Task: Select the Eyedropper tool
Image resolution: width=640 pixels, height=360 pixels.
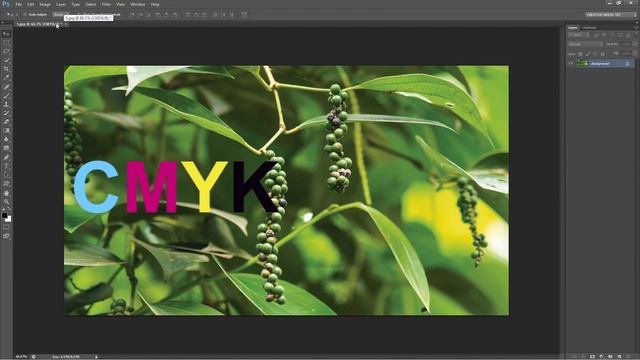Action: coord(6,78)
